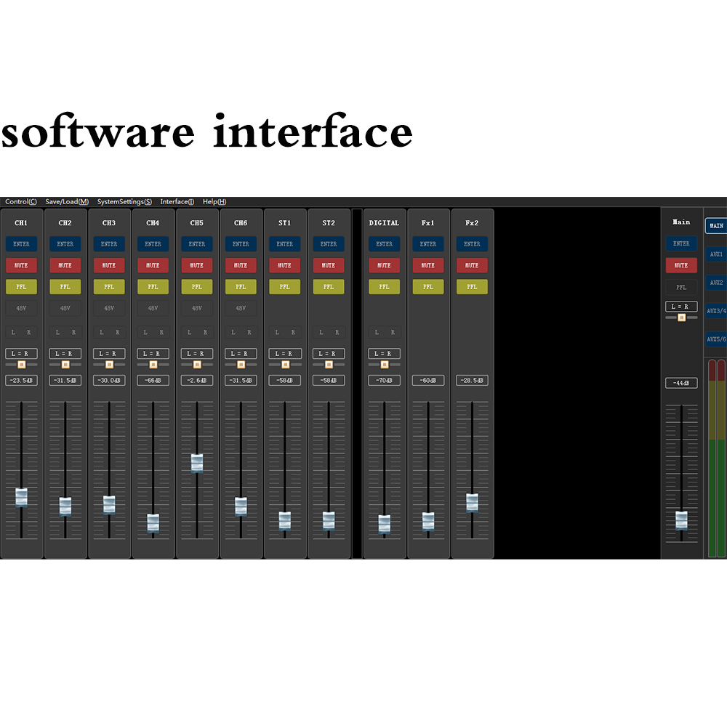Click the L = R pan box on CH1

point(21,354)
